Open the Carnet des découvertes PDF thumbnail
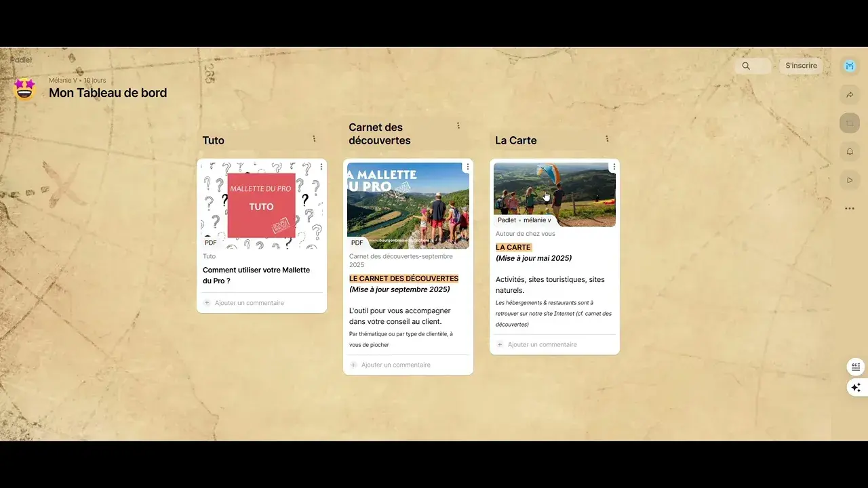This screenshot has width=868, height=488. point(408,205)
